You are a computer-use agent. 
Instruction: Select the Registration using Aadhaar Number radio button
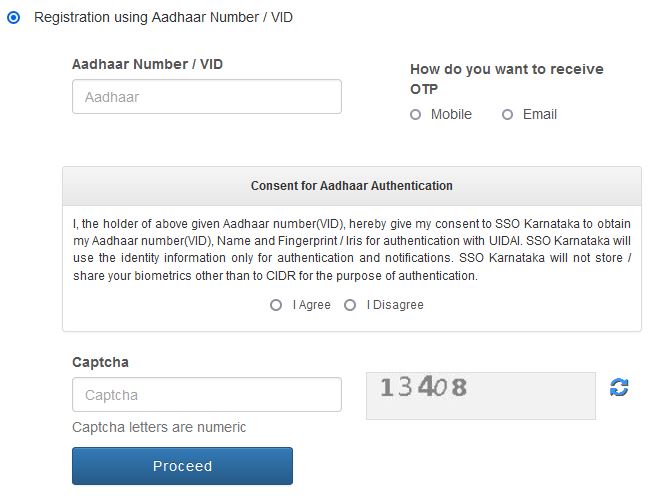click(14, 18)
